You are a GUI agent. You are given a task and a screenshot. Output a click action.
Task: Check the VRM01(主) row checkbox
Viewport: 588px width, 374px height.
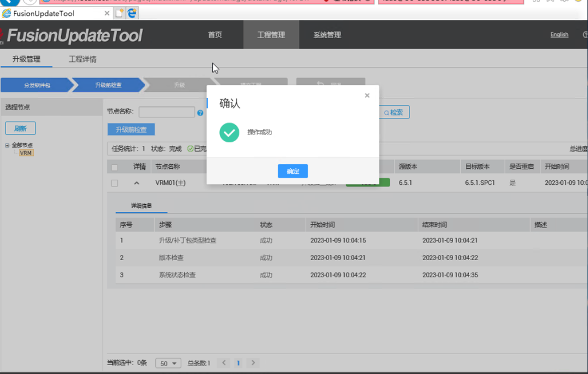pos(114,183)
